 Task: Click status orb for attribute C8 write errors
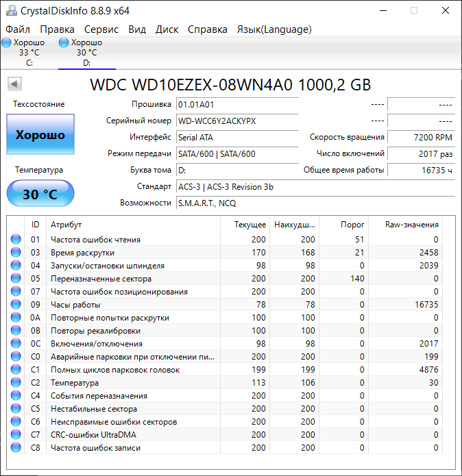[x=16, y=447]
